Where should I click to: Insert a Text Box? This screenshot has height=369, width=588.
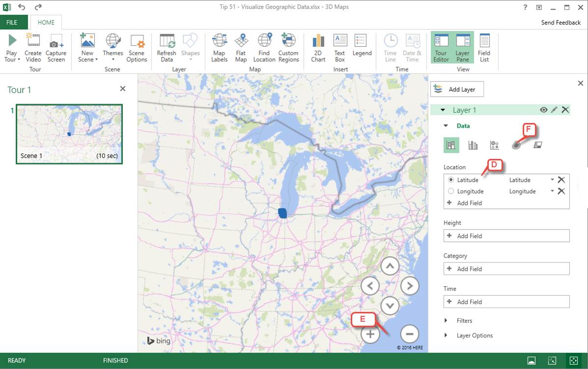click(340, 42)
